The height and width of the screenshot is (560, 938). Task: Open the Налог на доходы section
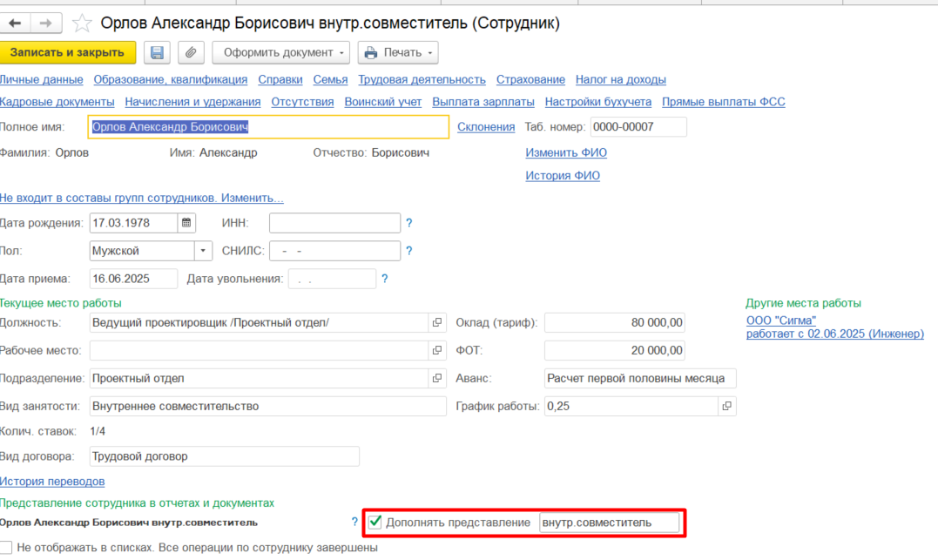point(621,79)
